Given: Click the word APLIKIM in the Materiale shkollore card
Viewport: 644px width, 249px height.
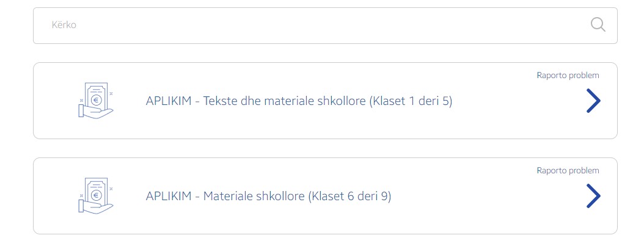Looking at the screenshot, I should (x=169, y=196).
